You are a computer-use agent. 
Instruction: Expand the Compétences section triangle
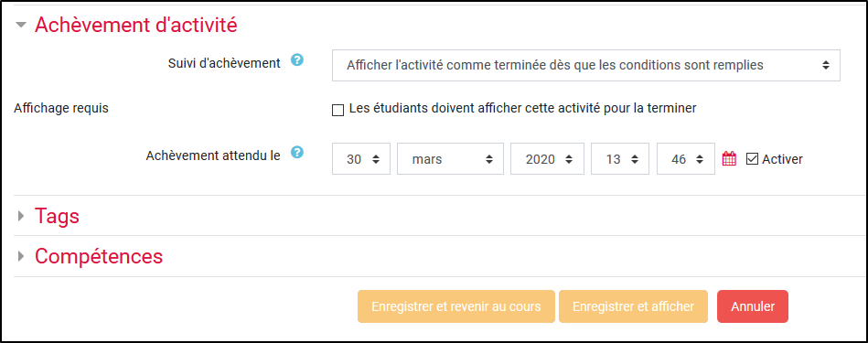[21, 256]
